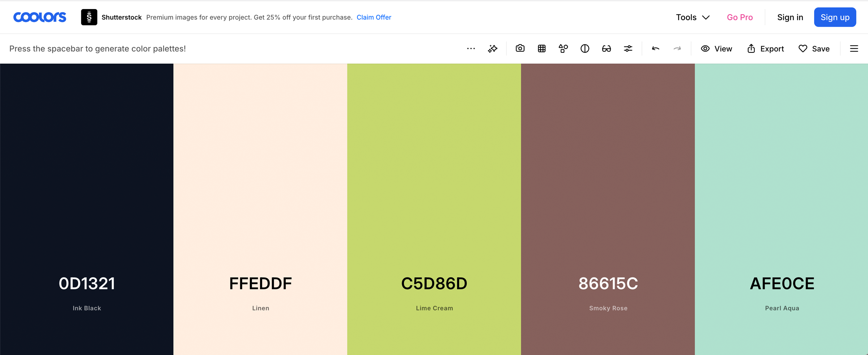
Task: Select the Pearl Aqua color column
Action: 781,209
